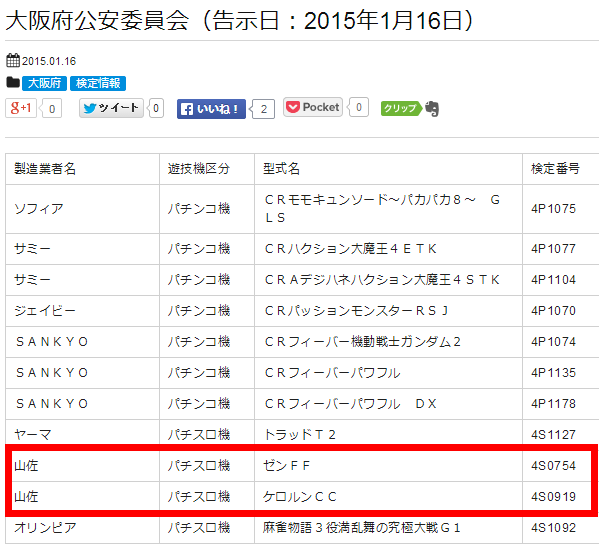Click the folder icon before the category tags

(x=13, y=82)
